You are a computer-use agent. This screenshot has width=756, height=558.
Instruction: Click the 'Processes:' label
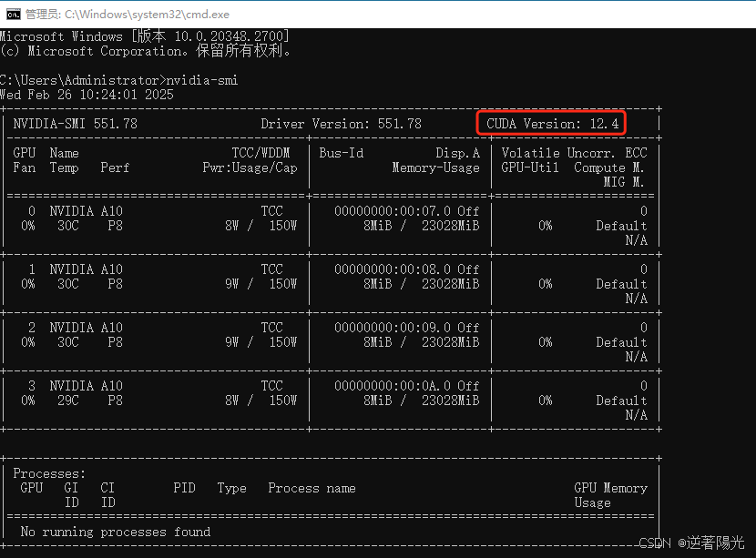coord(49,473)
